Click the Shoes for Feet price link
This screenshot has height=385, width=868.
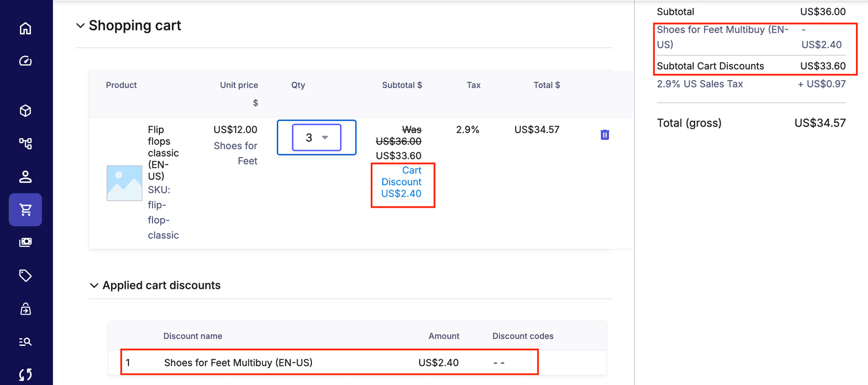click(235, 153)
